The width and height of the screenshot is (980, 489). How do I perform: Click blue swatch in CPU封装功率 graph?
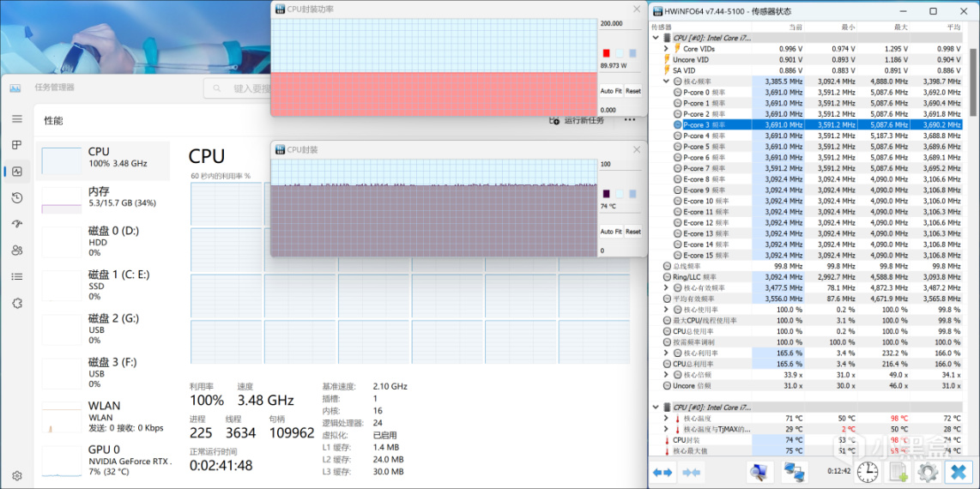[633, 54]
